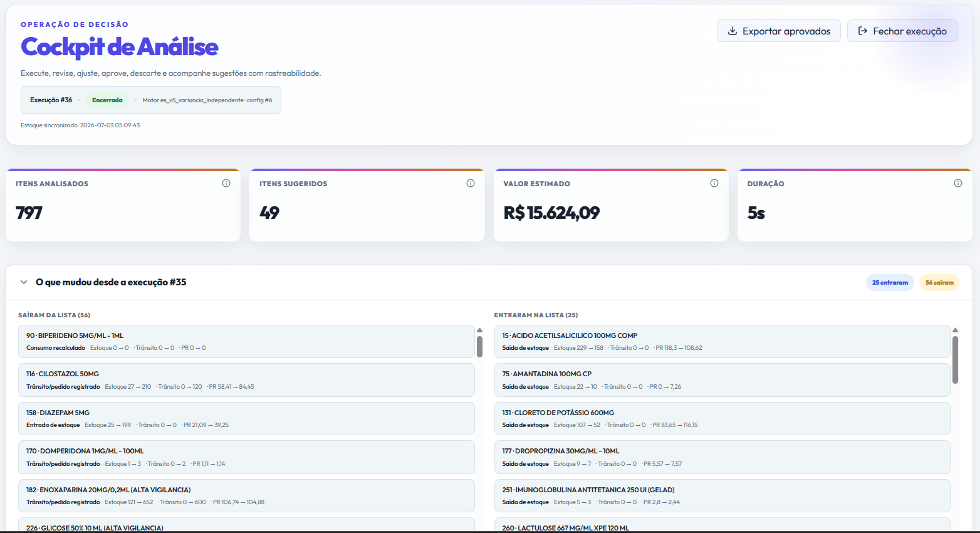Image resolution: width=980 pixels, height=533 pixels.
Task: Click the Cockpit de Análise title
Action: 119,47
